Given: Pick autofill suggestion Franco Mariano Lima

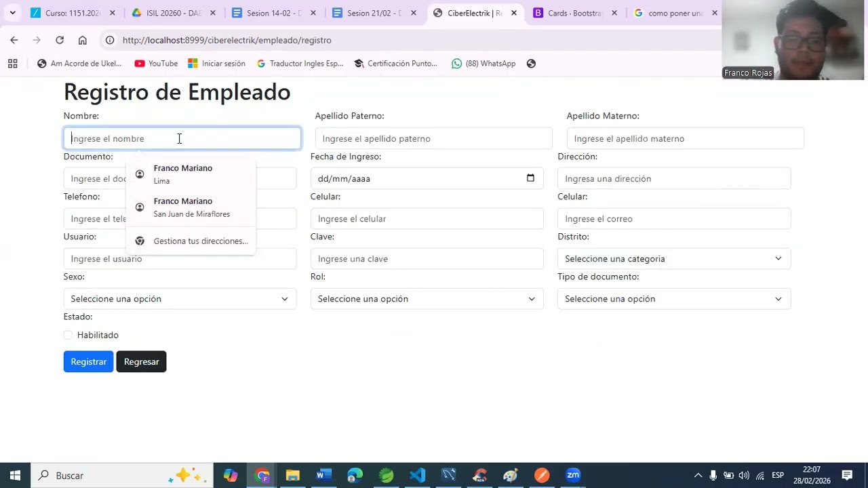Looking at the screenshot, I should click(191, 174).
